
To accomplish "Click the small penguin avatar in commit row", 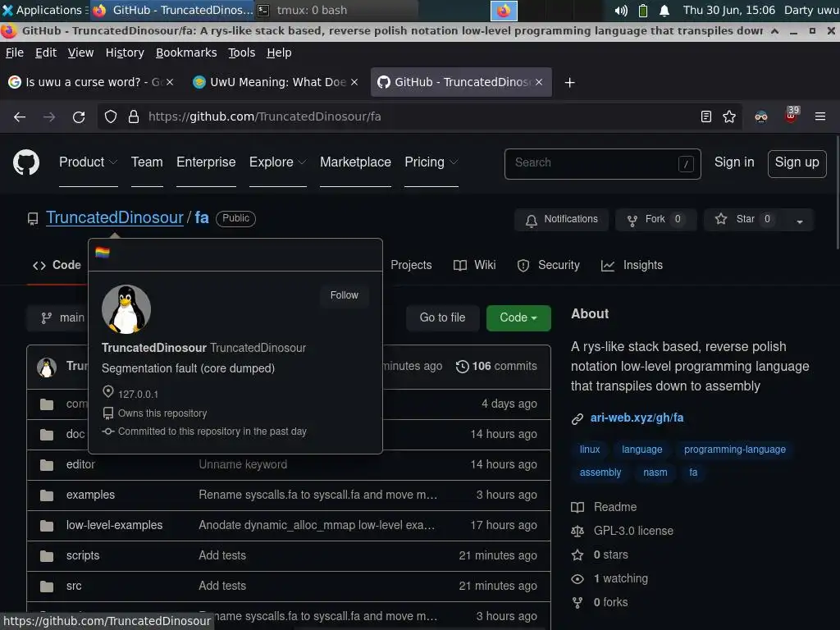I will coord(47,367).
